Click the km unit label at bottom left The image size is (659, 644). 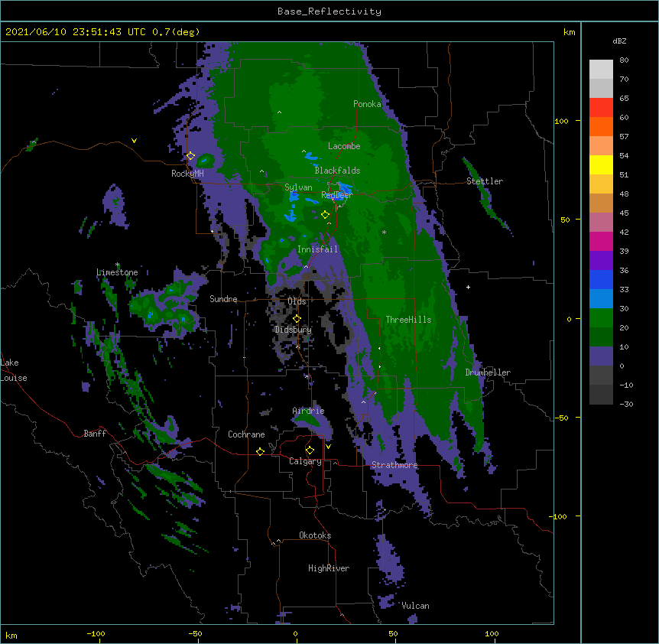click(x=11, y=635)
